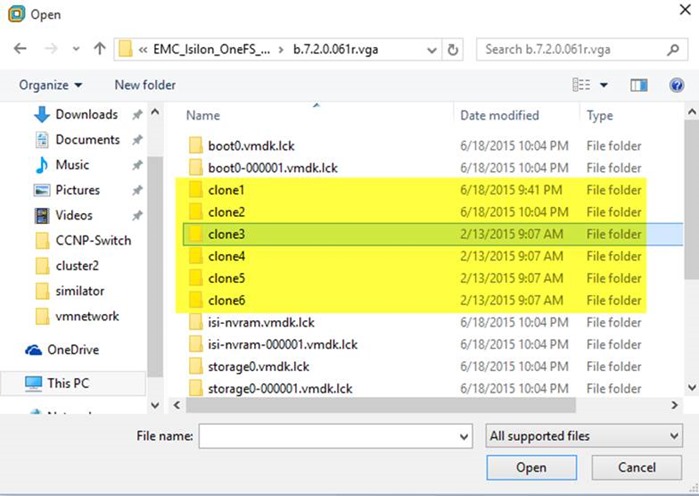Open the File name history dropdown
This screenshot has height=496, width=699.
click(x=464, y=437)
